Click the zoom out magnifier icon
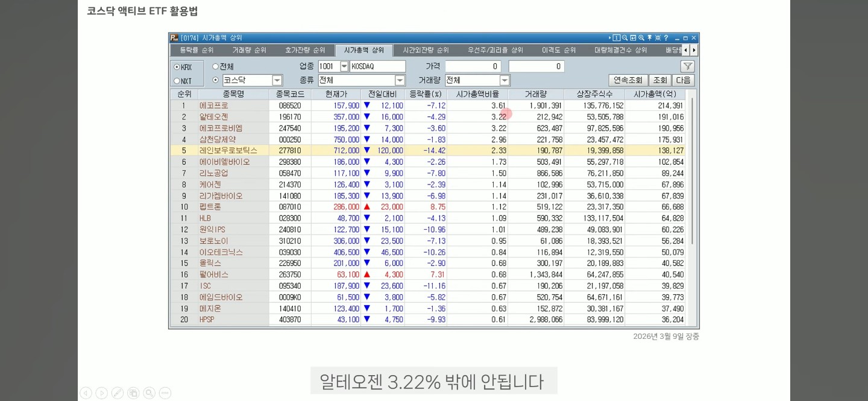This screenshot has height=401, width=868. click(624, 38)
